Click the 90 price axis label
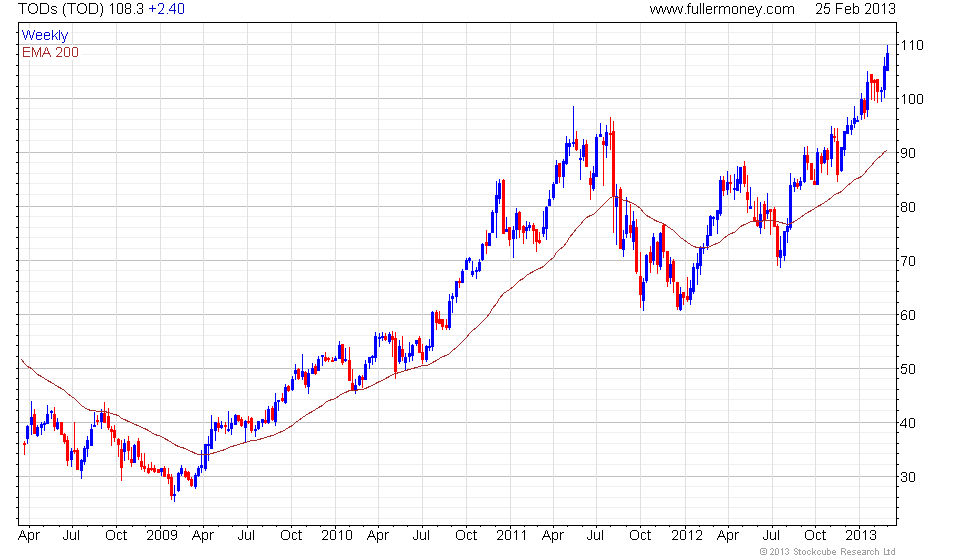The height and width of the screenshot is (560, 980). (908, 153)
